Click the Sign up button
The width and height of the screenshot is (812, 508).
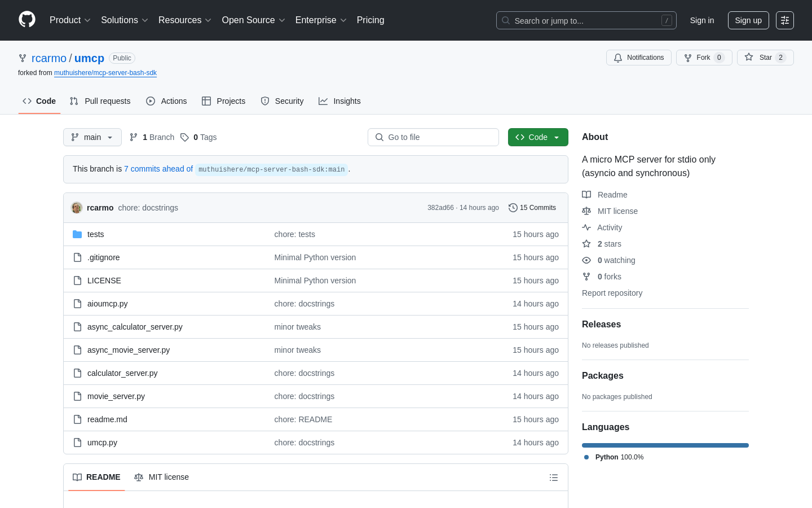[x=748, y=20]
